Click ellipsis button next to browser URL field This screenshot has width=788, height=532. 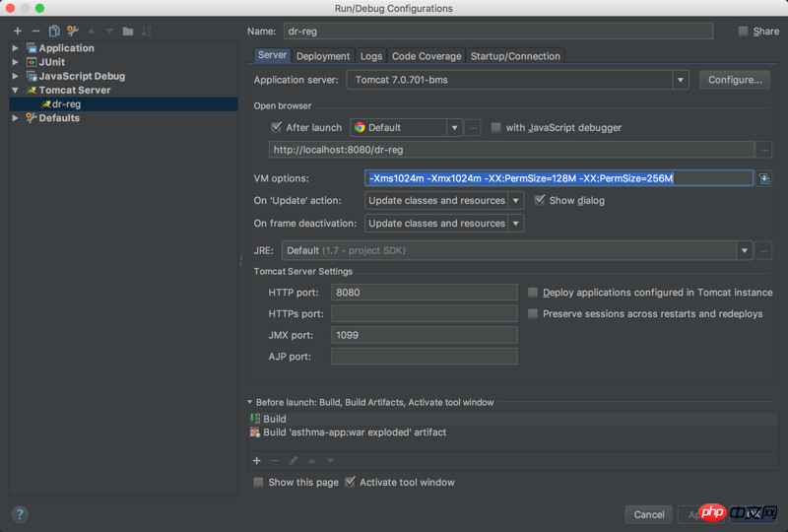point(764,150)
